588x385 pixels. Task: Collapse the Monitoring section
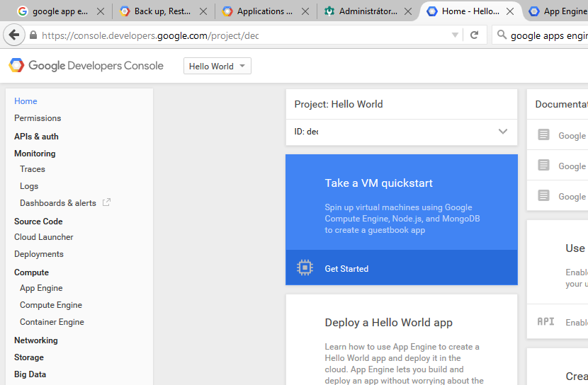click(x=35, y=153)
